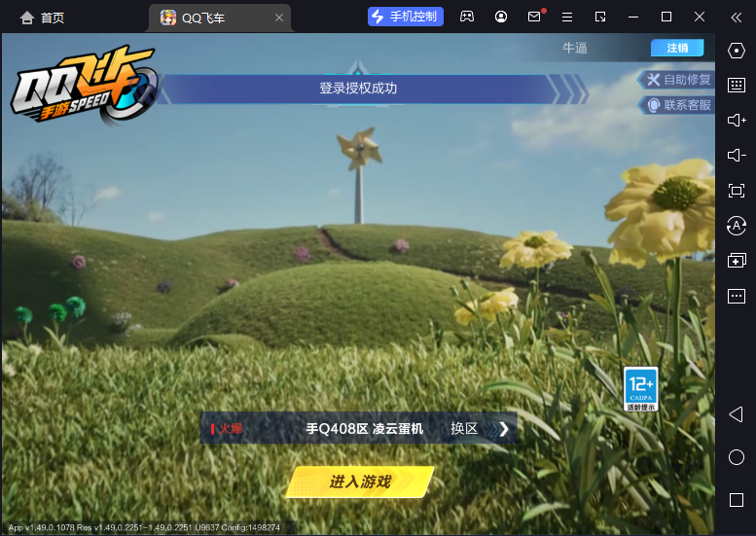Screen dimensions: 756x536
Task: Open the hamburger menu in title bar
Action: (x=567, y=17)
